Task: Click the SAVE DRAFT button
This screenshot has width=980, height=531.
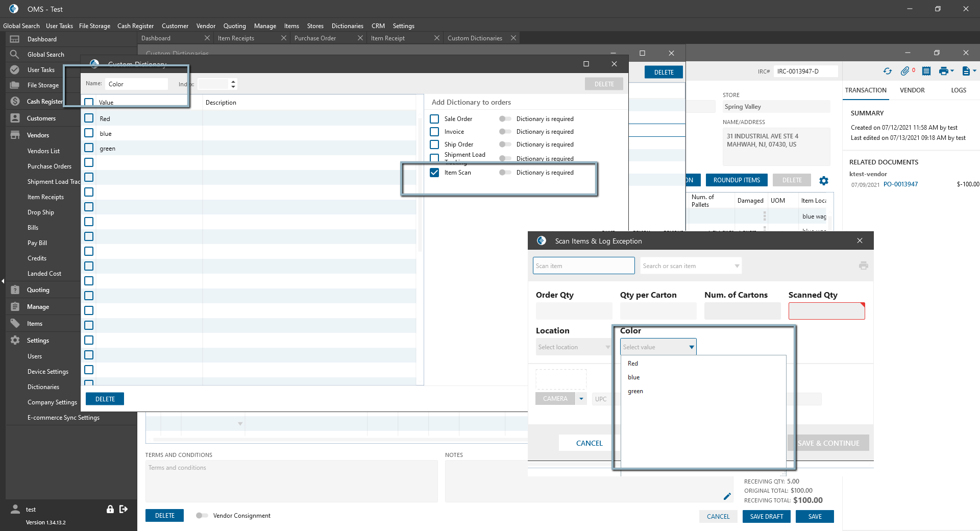Action: pos(766,517)
